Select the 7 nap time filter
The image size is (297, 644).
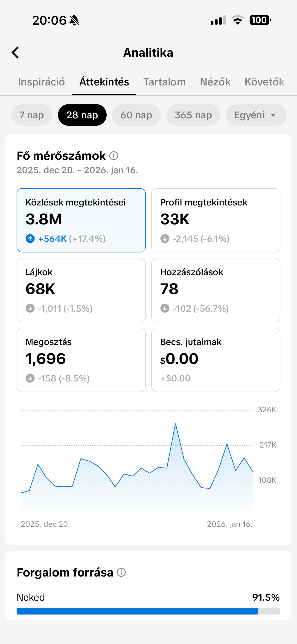[32, 115]
